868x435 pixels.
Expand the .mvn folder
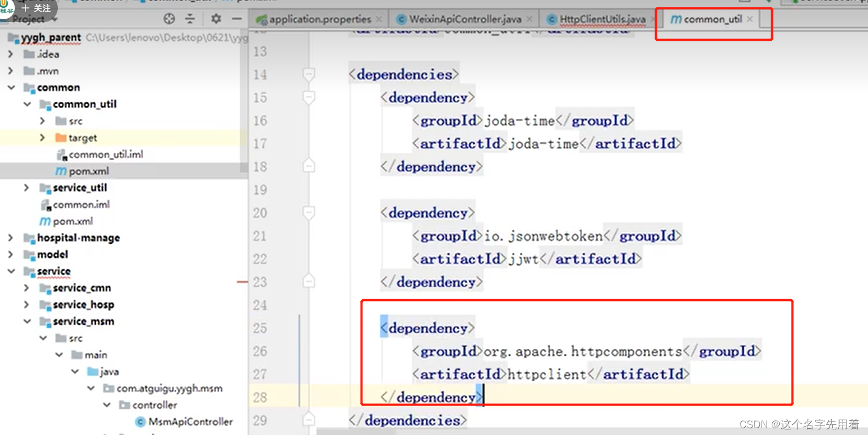coord(11,71)
